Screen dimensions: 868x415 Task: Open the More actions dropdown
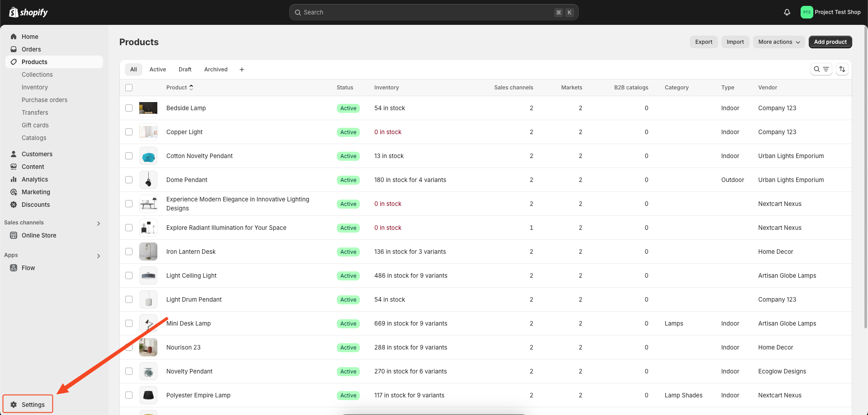pos(778,42)
